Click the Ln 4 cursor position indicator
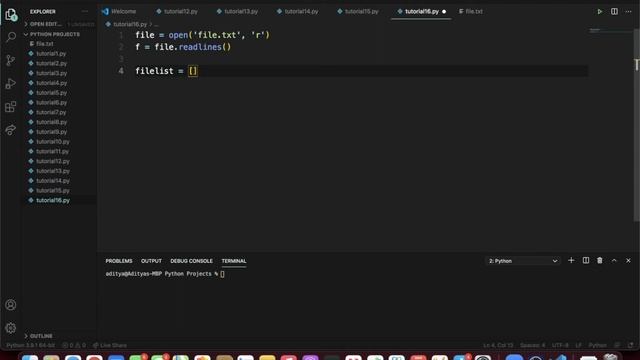The image size is (640, 360). (498, 345)
